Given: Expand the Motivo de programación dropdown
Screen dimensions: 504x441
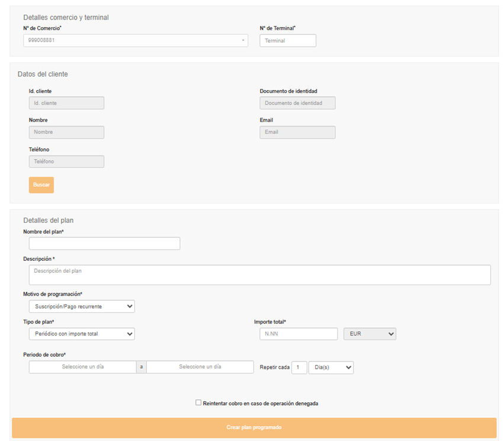Looking at the screenshot, I should coord(81,306).
